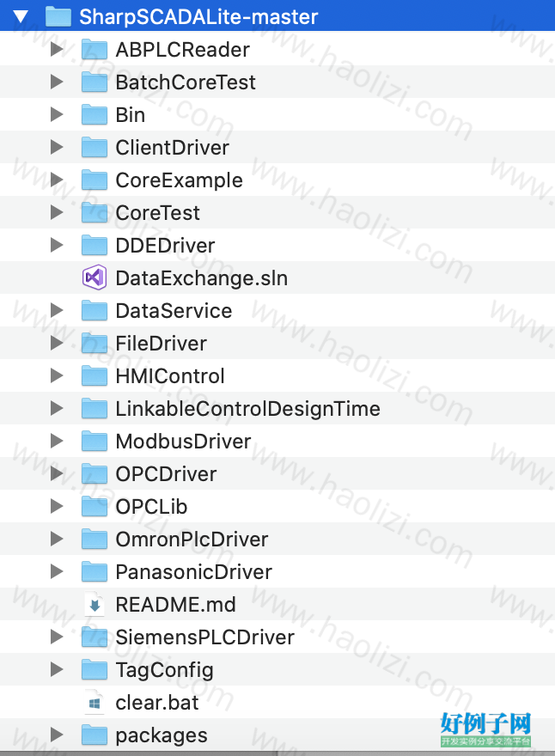Expand the ClientDriver folder
This screenshot has width=555, height=756.
tap(57, 147)
